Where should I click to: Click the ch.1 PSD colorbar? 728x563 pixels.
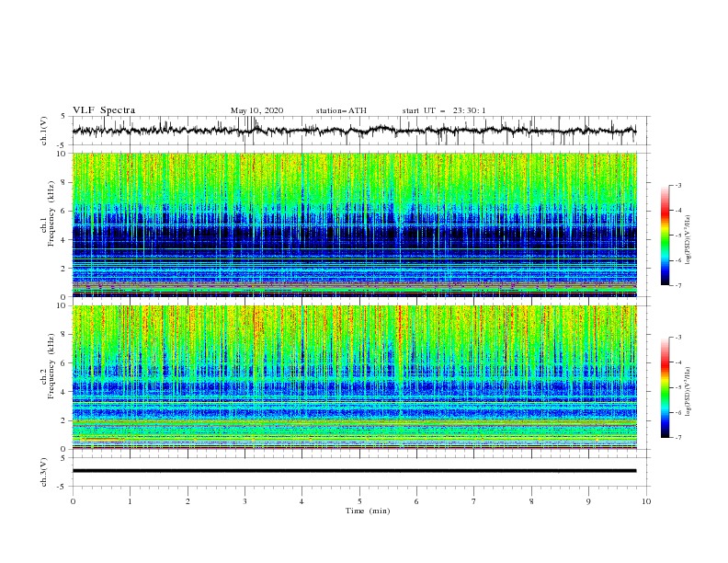[x=665, y=236]
